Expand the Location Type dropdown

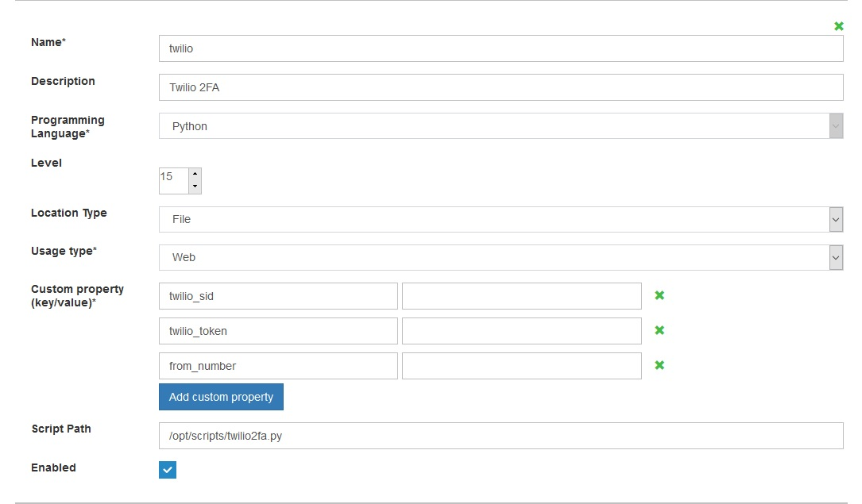(501, 219)
